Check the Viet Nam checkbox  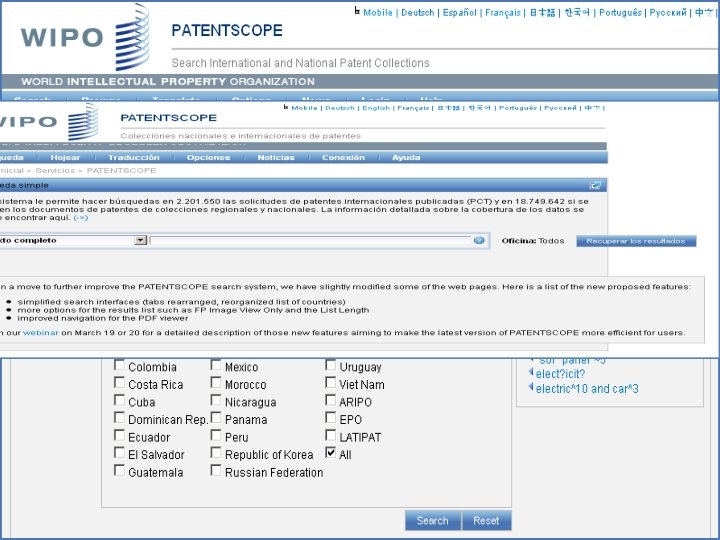(331, 382)
